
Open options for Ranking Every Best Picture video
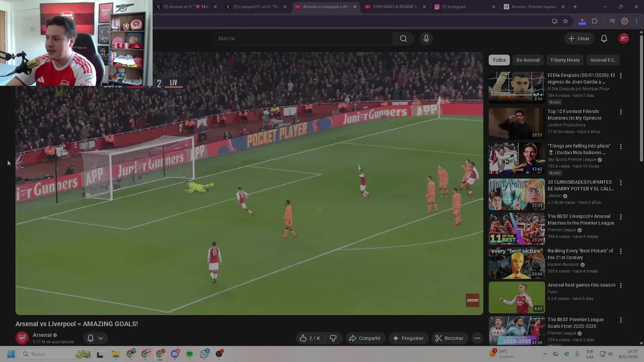pos(620,251)
